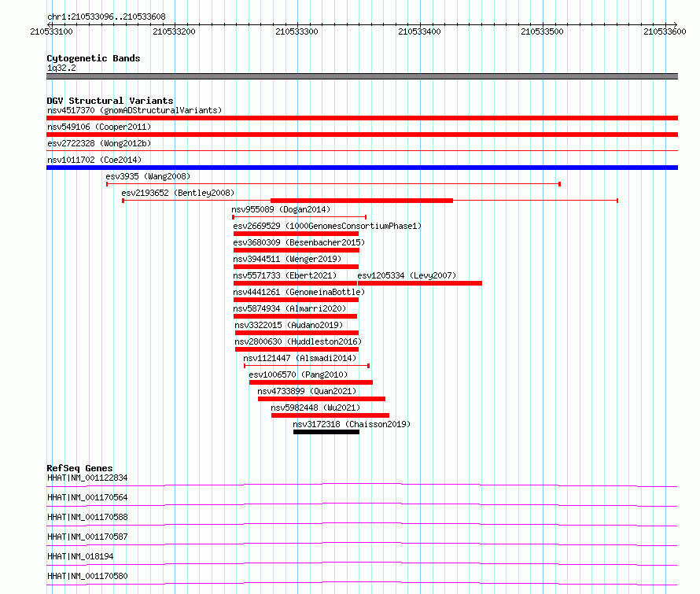Click the Cytogenetic Bands track title
The height and width of the screenshot is (594, 700).
[94, 58]
